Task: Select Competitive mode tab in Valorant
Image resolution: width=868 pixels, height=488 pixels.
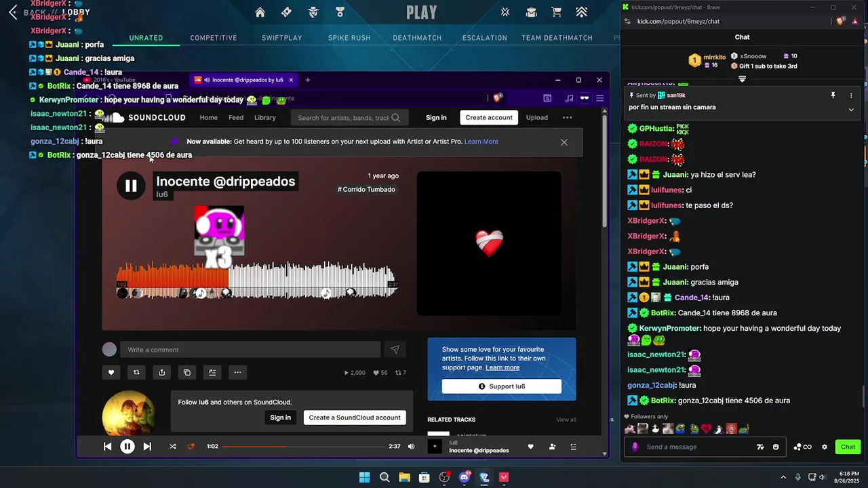Action: pyautogui.click(x=214, y=38)
